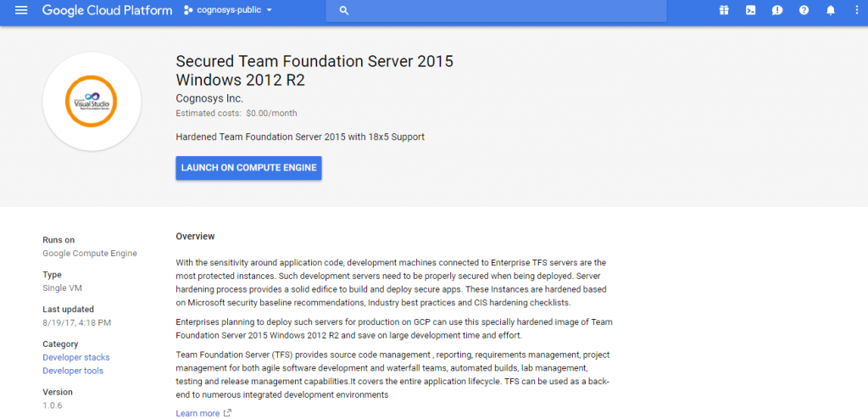Open the feedback alert icon

coord(777,10)
